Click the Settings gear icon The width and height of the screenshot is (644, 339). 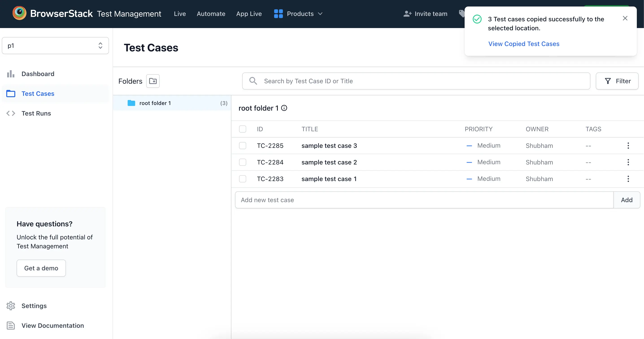click(x=11, y=306)
